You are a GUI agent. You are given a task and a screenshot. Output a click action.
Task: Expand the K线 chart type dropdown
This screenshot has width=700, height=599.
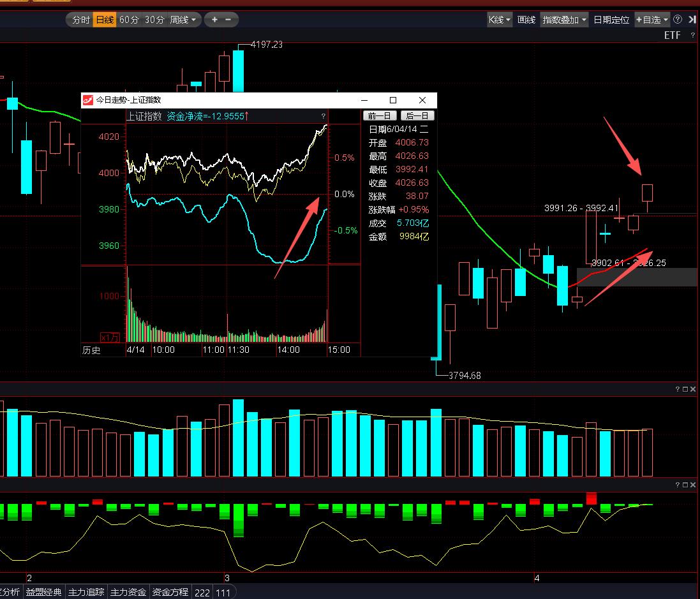click(500, 20)
